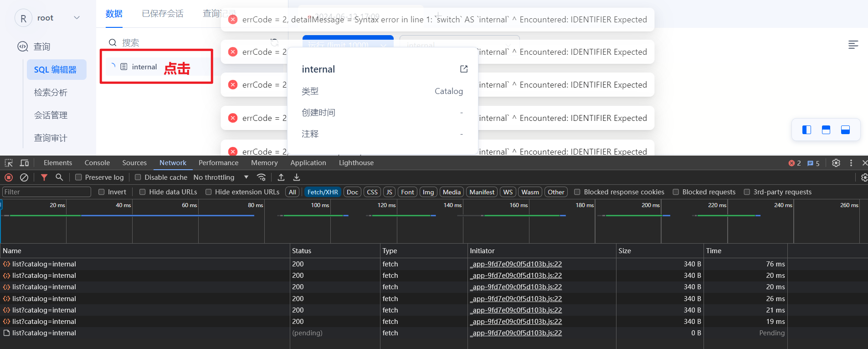
Task: Select the bottom panel layout icon
Action: pos(846,130)
